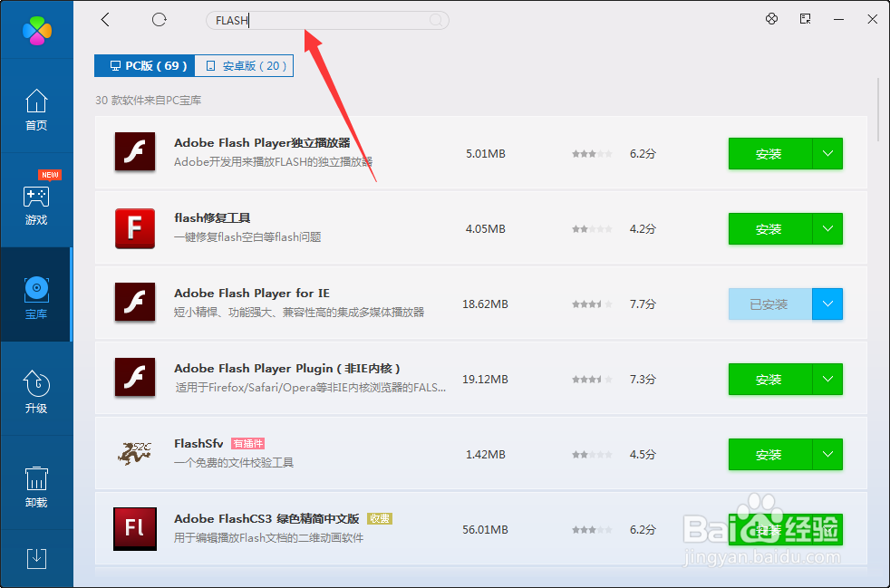Screen dimensions: 890x588
Task: Click Adobe FlashCS3 Fl icon
Action: pos(135,529)
